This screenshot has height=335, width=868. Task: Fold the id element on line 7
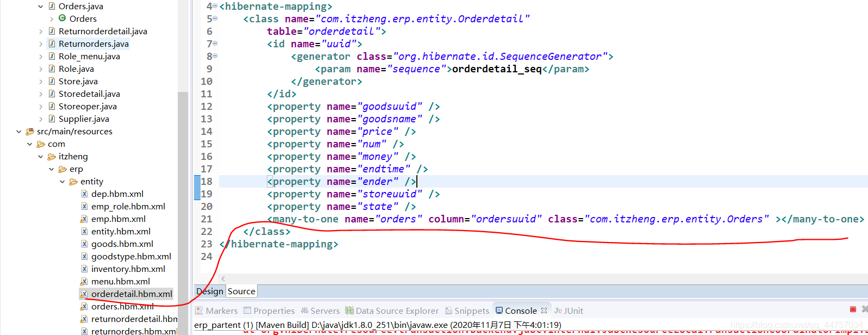215,44
